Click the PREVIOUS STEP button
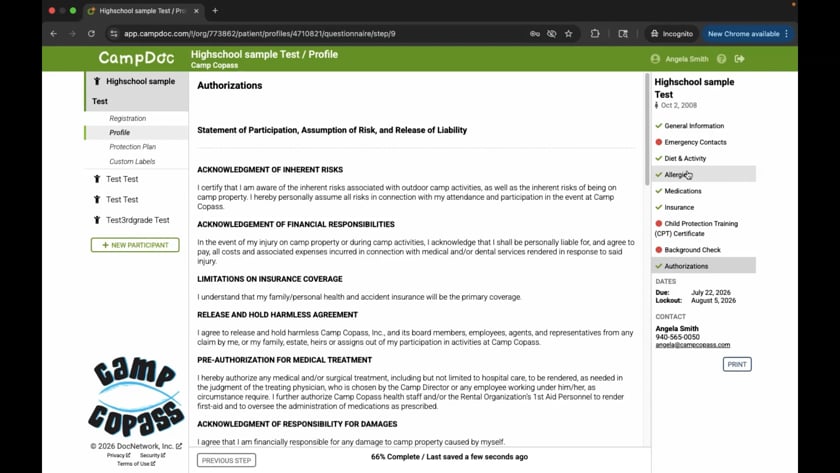 (226, 460)
